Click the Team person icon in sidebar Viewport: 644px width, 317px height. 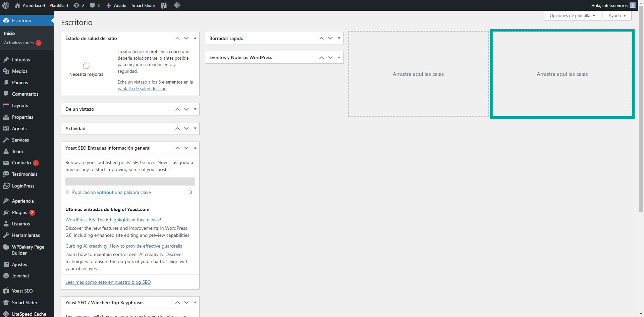(x=6, y=151)
